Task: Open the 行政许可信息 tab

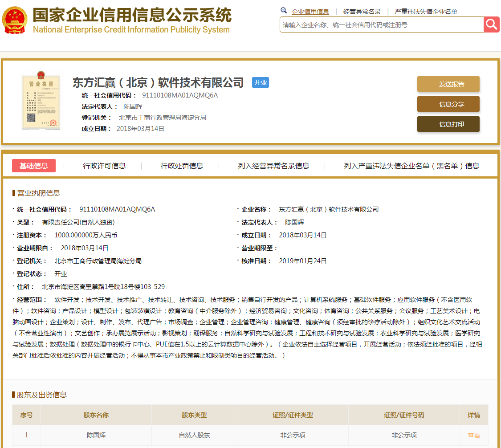Action: click(x=104, y=166)
